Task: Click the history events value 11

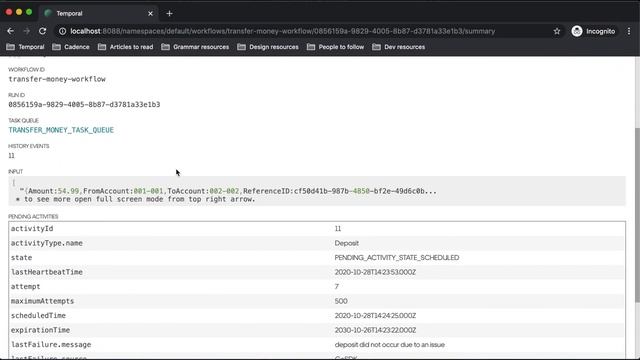Action: [11, 156]
